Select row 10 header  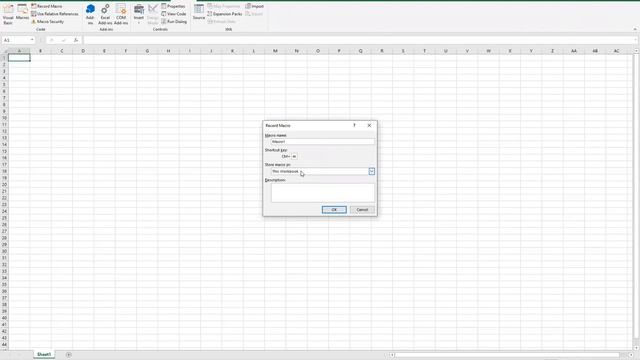click(4, 118)
